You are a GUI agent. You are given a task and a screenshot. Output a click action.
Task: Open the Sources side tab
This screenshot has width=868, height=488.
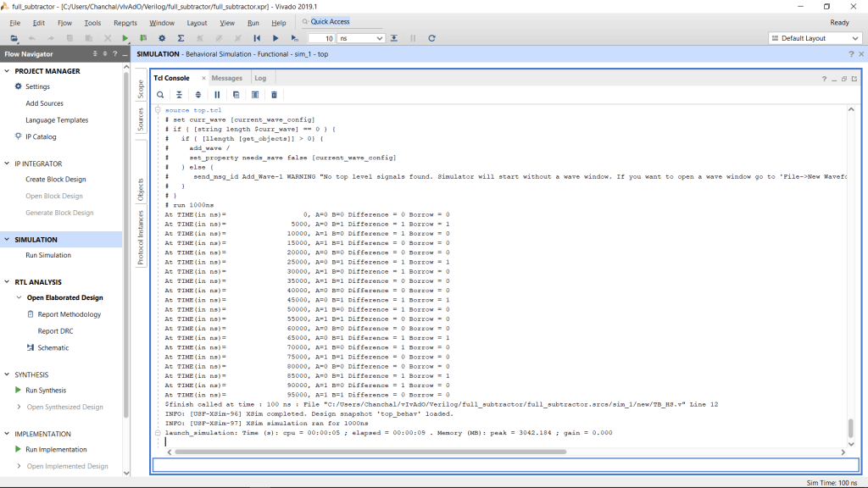coord(141,119)
